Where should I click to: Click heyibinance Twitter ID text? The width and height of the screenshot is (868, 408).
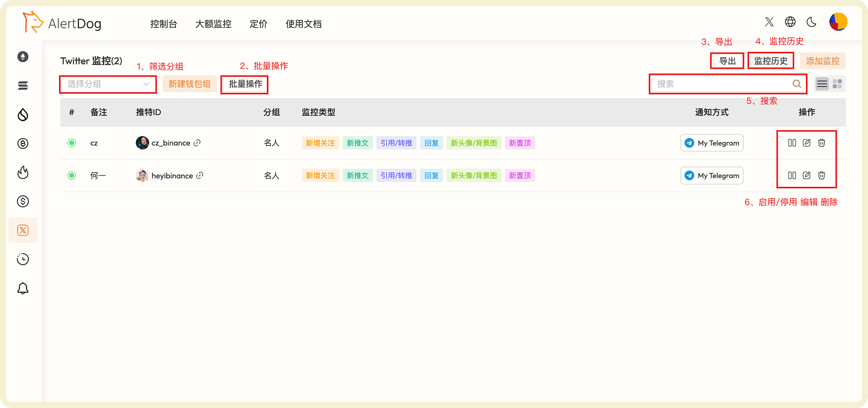click(172, 175)
